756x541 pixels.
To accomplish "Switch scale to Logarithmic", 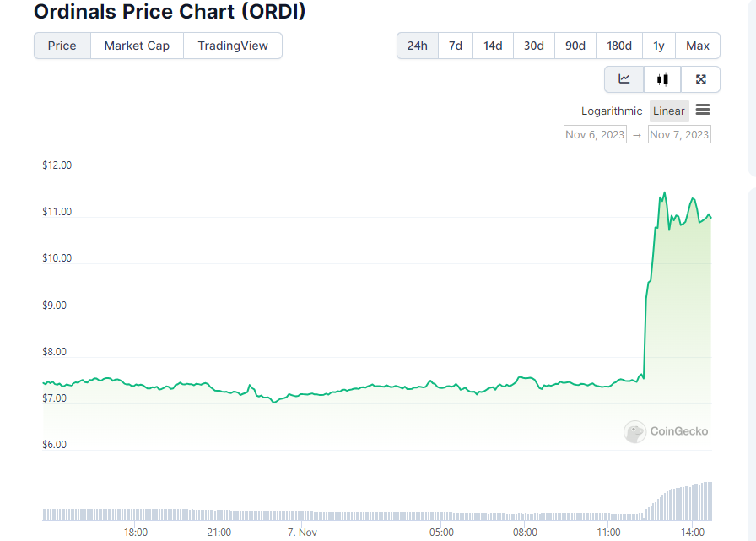I will (x=612, y=111).
